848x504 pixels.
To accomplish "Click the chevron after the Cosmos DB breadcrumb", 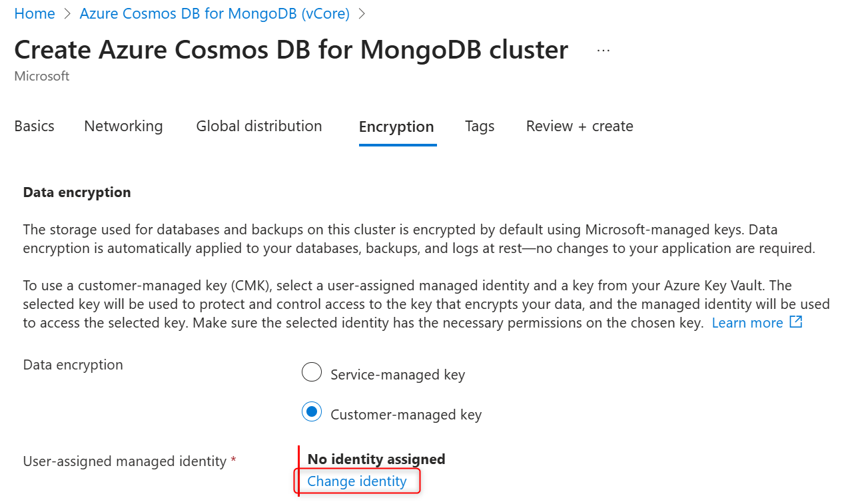I will click(362, 14).
